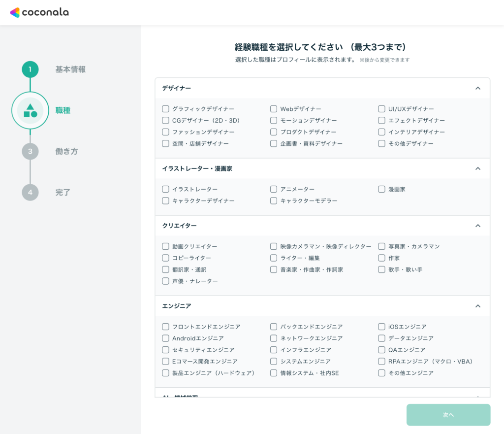Collapse the イラストレーター・漫画家 section
Viewport: 504px width, 434px height.
[477, 168]
